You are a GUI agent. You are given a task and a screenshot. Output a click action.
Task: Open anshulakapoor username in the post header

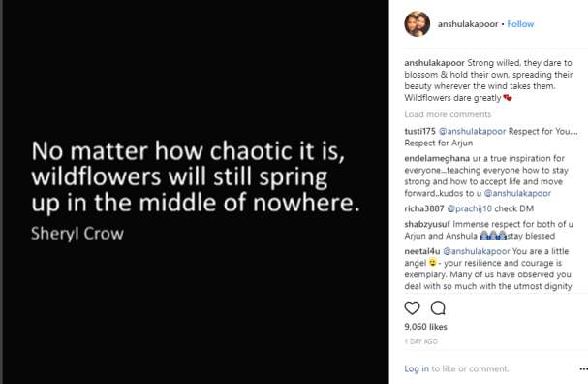pyautogui.click(x=468, y=24)
